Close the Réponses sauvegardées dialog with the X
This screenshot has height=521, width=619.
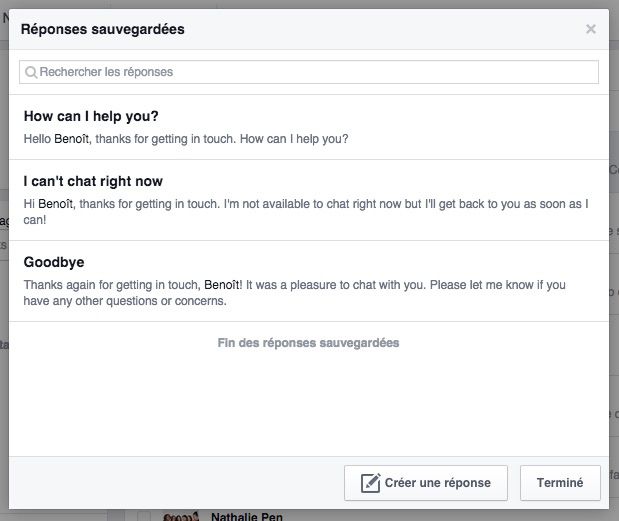click(x=591, y=29)
